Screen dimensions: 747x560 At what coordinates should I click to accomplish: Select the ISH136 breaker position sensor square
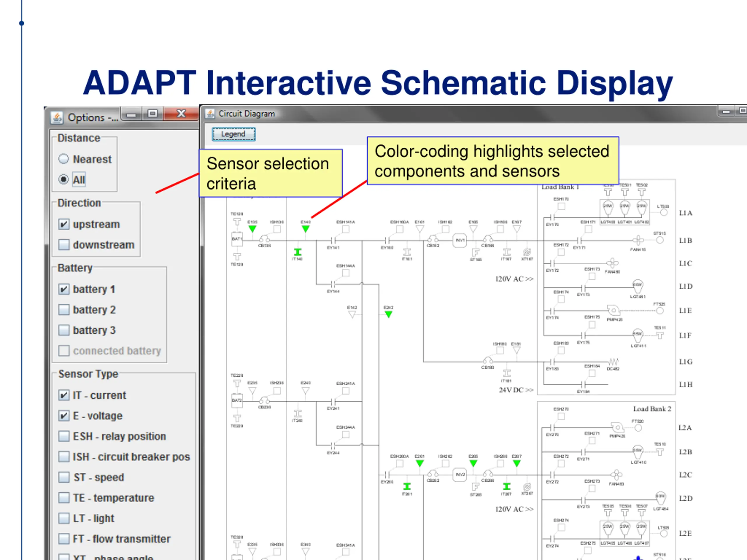point(277,229)
